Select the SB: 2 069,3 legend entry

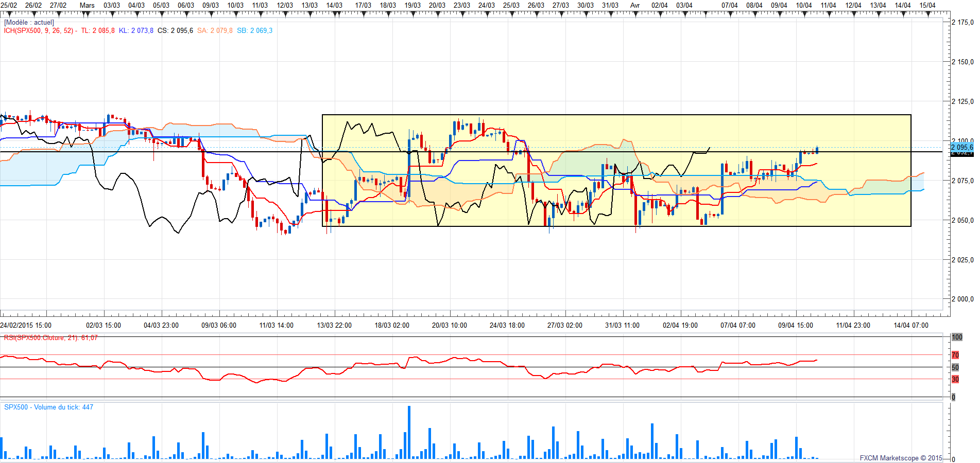pyautogui.click(x=254, y=31)
